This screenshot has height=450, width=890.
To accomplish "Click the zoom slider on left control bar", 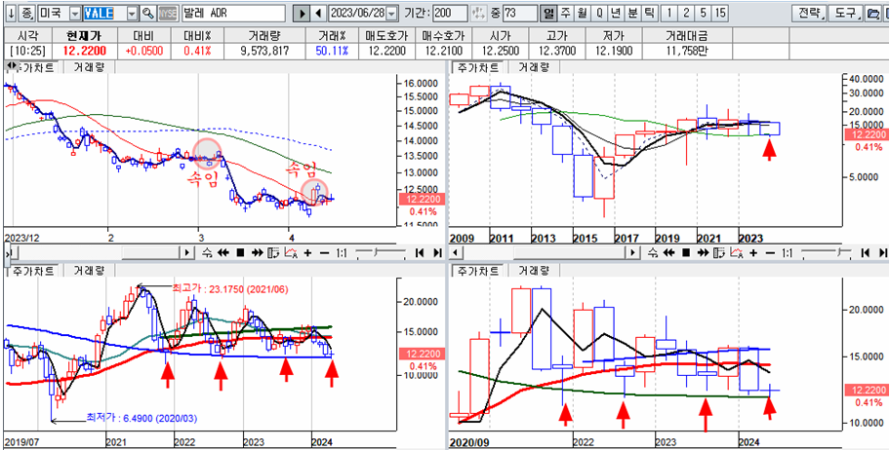I will click(x=380, y=253).
